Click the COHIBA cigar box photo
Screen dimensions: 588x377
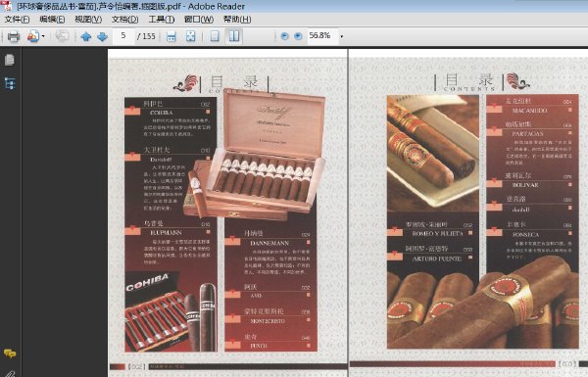tap(171, 311)
